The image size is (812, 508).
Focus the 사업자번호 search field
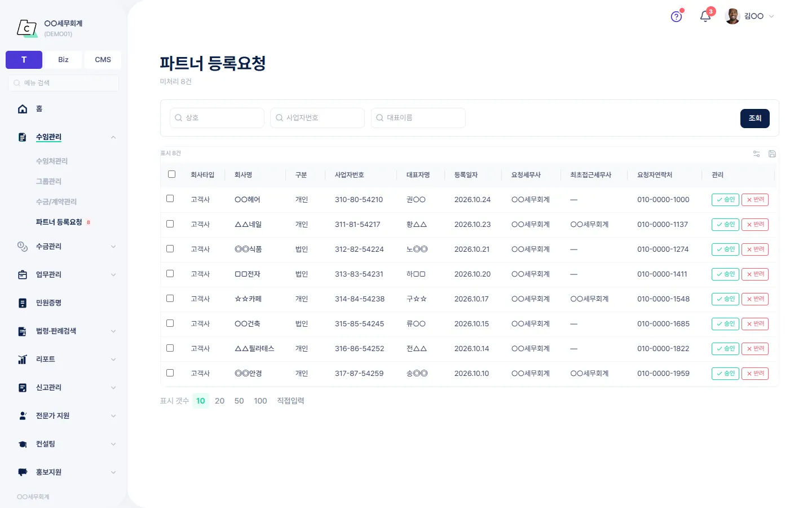(x=317, y=118)
